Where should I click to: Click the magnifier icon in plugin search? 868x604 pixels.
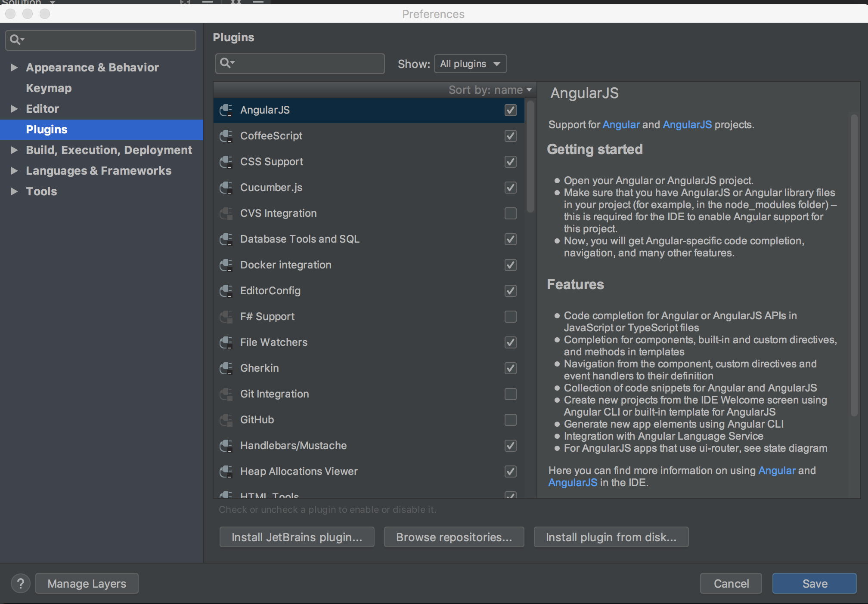click(226, 63)
